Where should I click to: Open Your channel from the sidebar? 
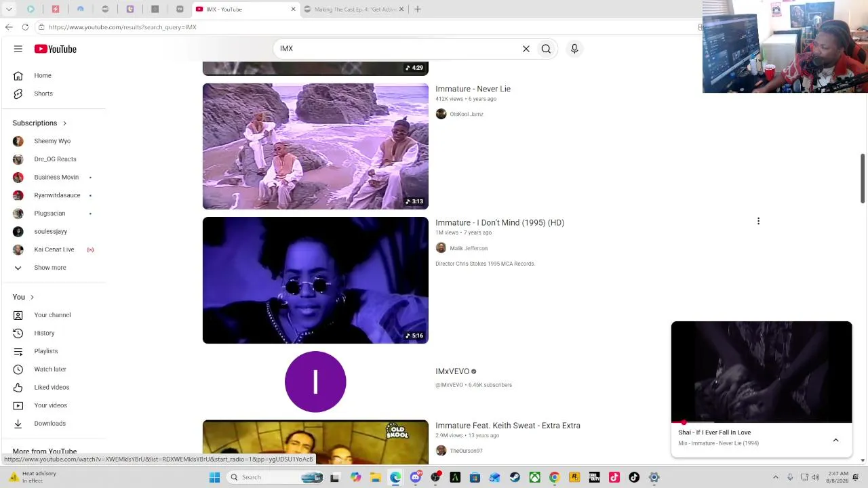click(x=53, y=315)
